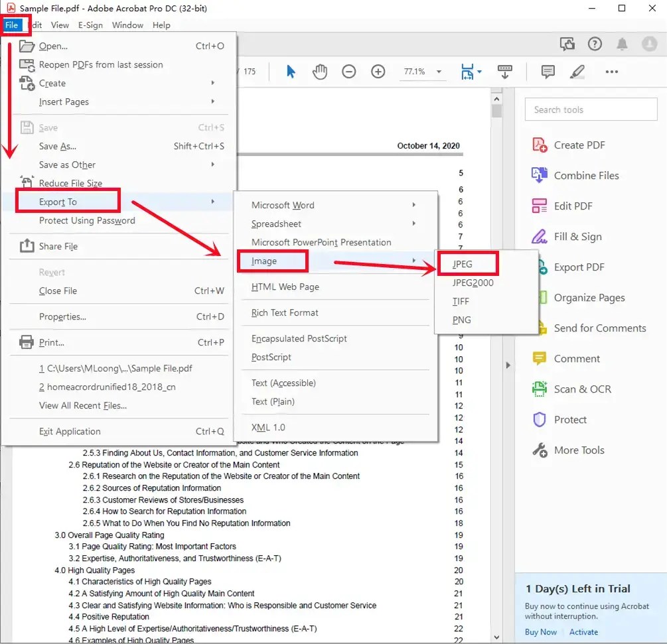Click inside the Search tools field
667x644 pixels.
[x=590, y=109]
